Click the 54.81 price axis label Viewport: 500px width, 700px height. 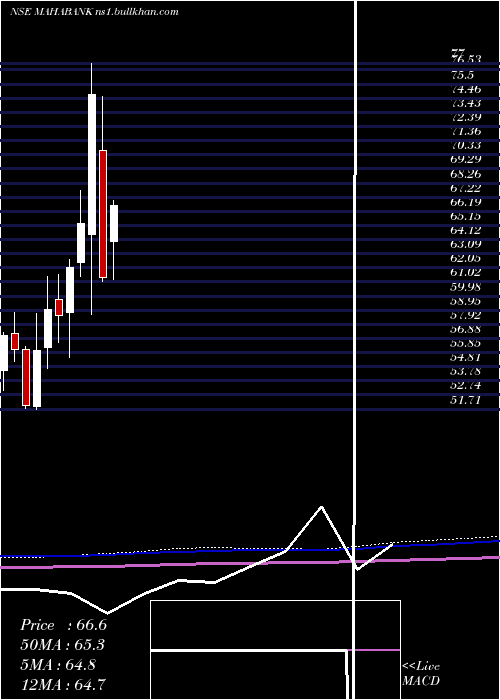pyautogui.click(x=466, y=358)
